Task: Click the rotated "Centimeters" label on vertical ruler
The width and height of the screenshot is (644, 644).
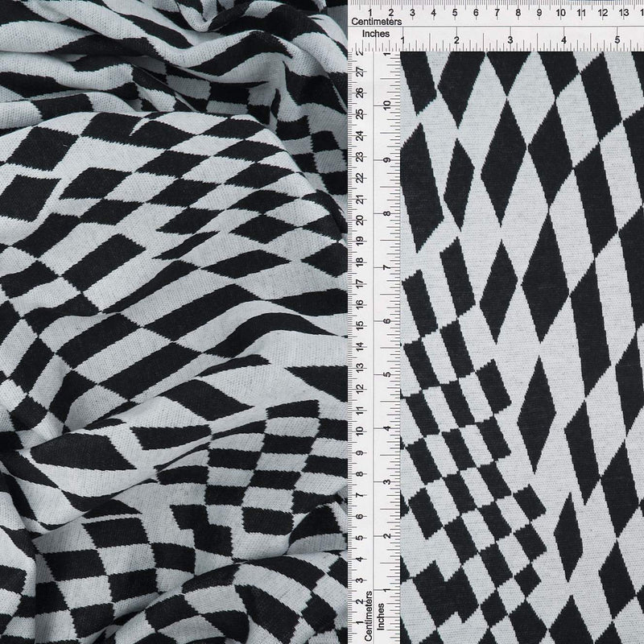Action: pos(368,615)
